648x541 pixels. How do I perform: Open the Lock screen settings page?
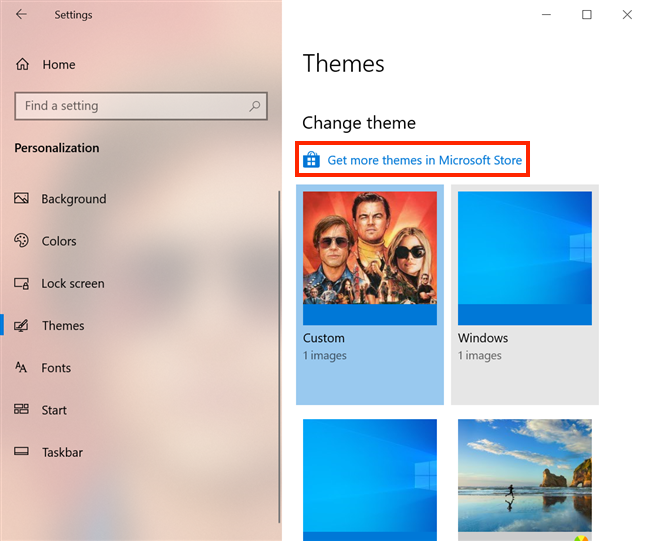[x=73, y=284]
